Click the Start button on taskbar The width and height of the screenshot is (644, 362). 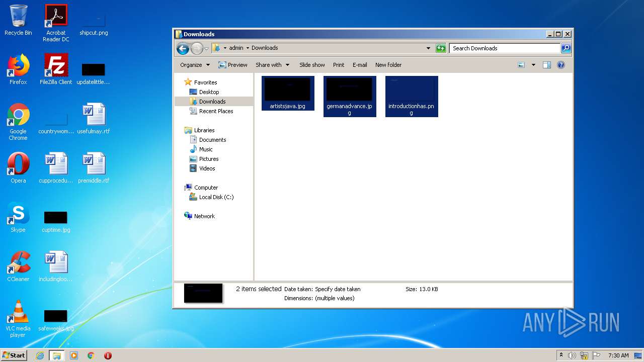(14, 355)
